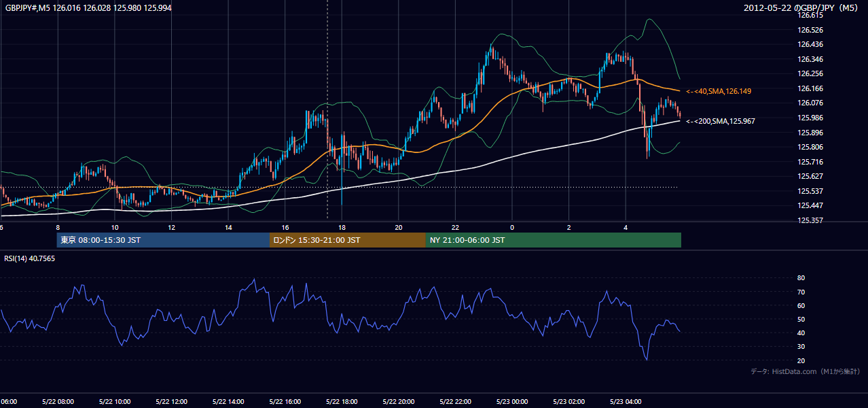Click price level 125.537 on the price axis
The image size is (868, 408).
point(810,191)
